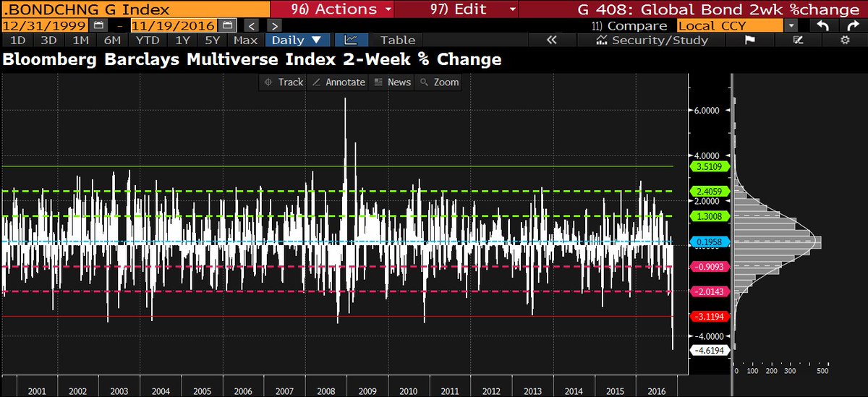
Task: Activate the Zoom tool
Action: (439, 82)
